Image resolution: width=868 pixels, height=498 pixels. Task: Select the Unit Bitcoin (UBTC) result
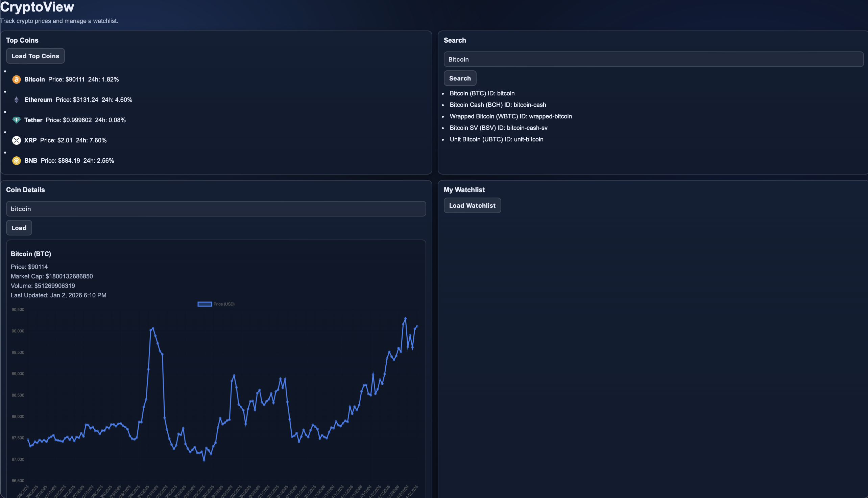point(496,139)
